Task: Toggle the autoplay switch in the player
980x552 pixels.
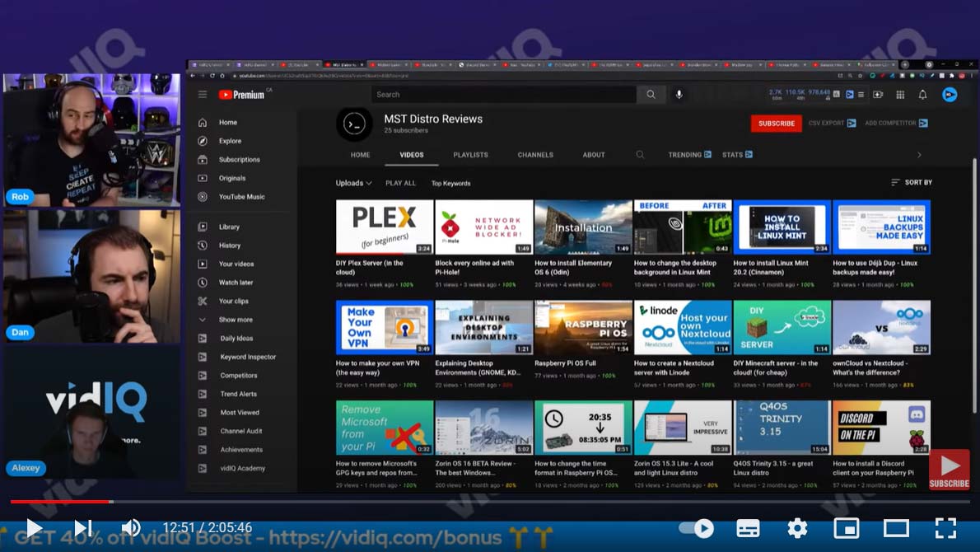Action: (697, 529)
